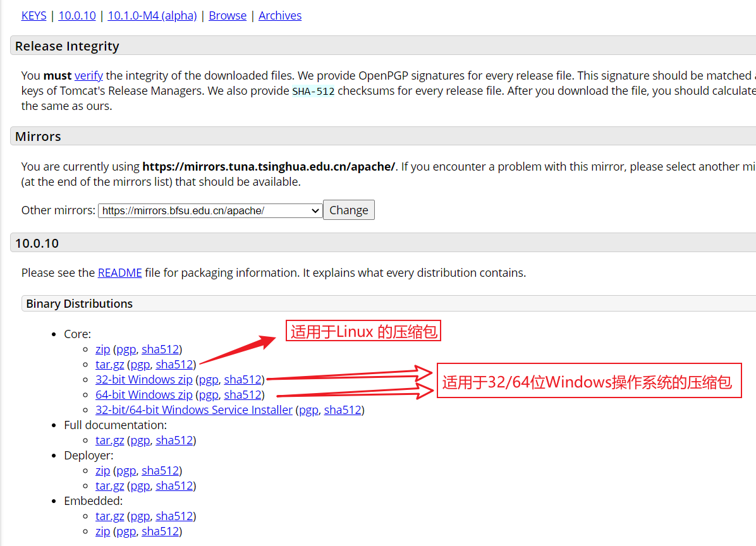Open the pgp signature for Core zip

point(126,349)
